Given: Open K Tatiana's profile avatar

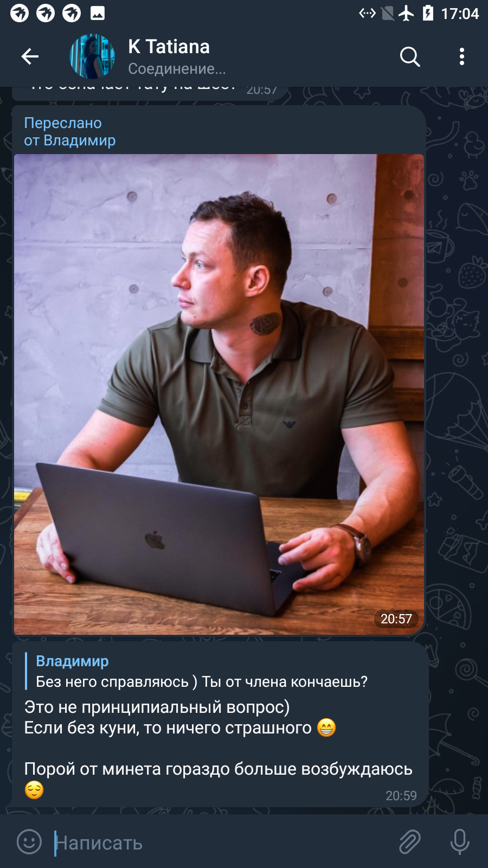Looking at the screenshot, I should pos(92,56).
